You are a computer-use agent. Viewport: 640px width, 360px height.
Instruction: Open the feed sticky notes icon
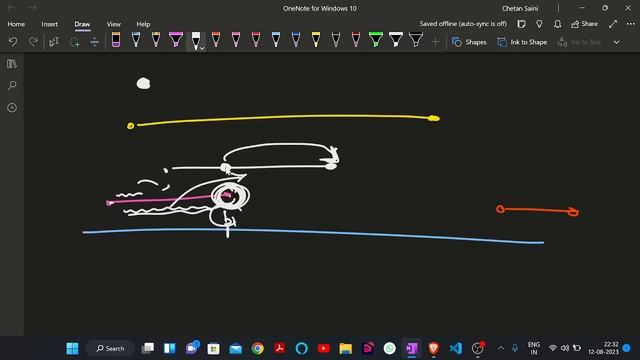tap(521, 24)
